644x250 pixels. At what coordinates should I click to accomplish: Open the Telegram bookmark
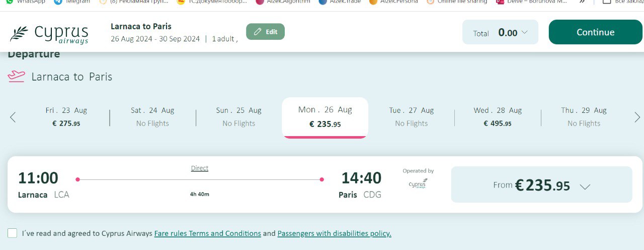click(x=72, y=2)
